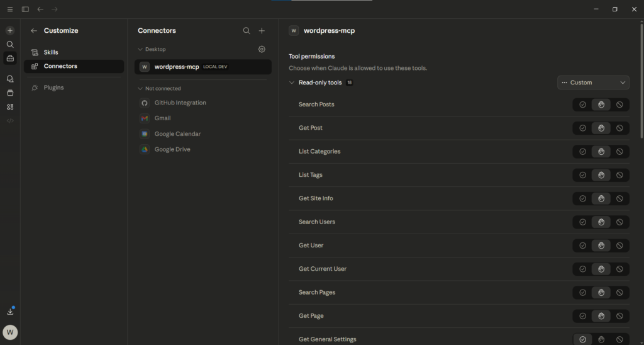This screenshot has height=345, width=644.
Task: Collapse the Read-only tools section
Action: pos(292,82)
